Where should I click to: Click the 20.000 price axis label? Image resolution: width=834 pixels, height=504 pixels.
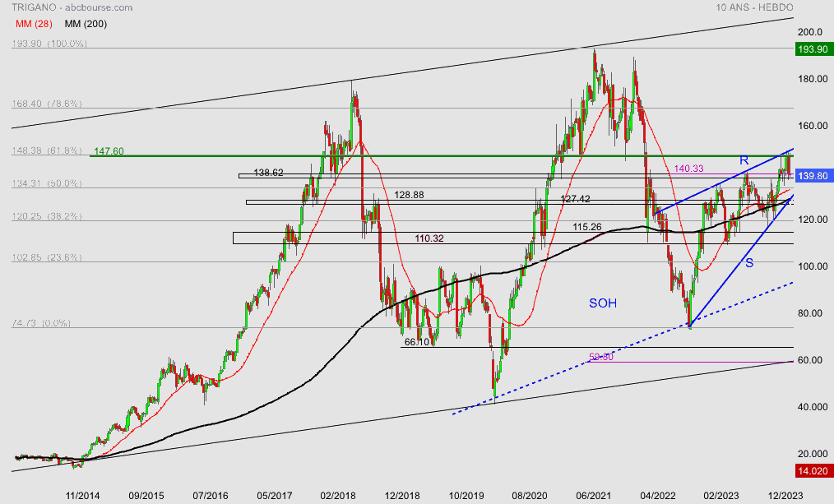coord(813,454)
